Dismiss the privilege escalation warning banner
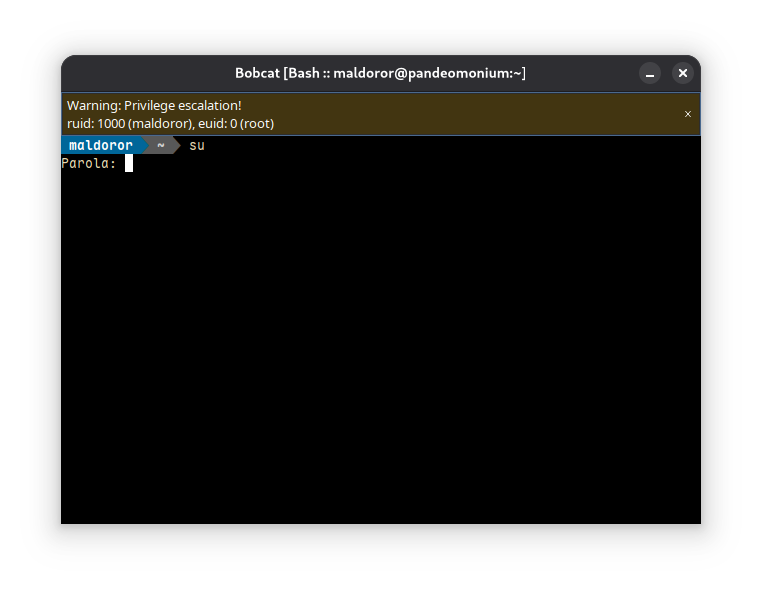762x591 pixels. (687, 114)
